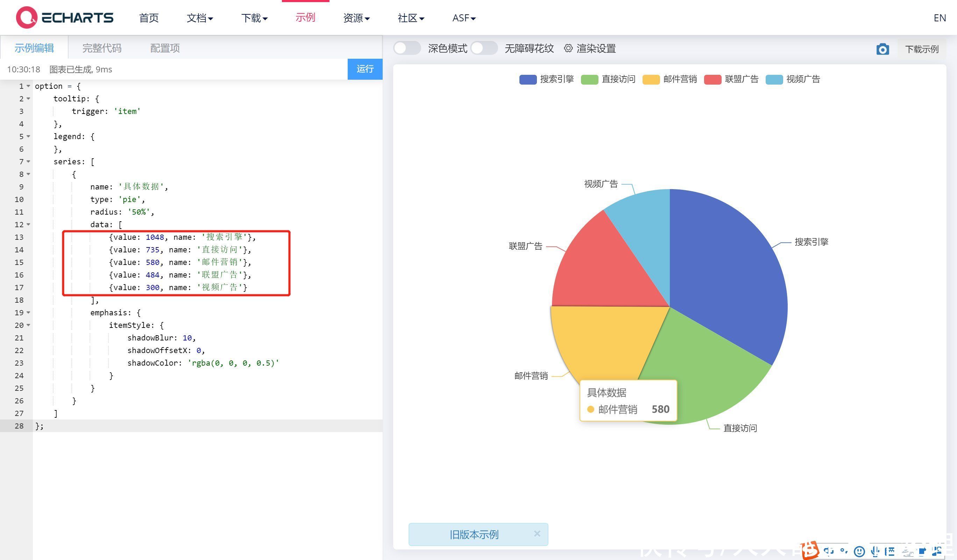Click code text shadowBlur: 10
Image resolution: width=957 pixels, height=560 pixels.
pos(161,338)
